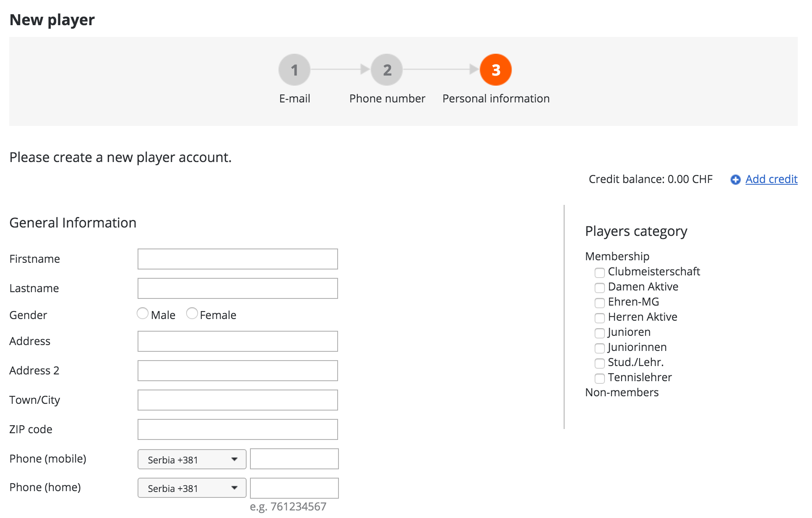Screen dimensions: 812x518
Task: Focus the Firstname input field
Action: tap(238, 259)
